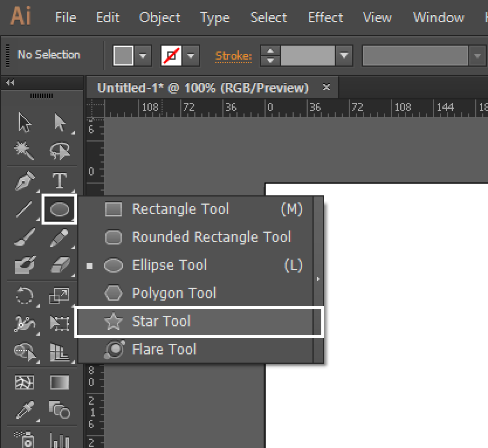Select the Free Transform tool
The width and height of the screenshot is (488, 448).
coord(60,323)
